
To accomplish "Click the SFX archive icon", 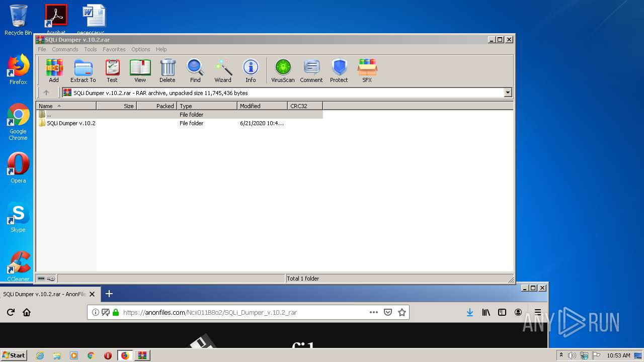I will pyautogui.click(x=367, y=70).
